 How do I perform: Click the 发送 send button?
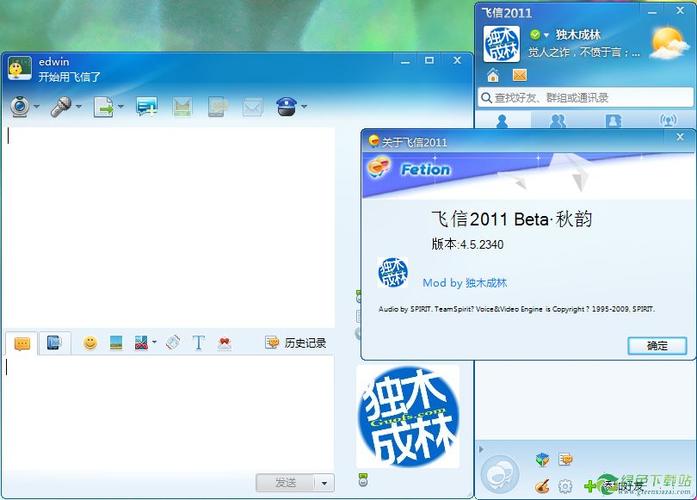pyautogui.click(x=285, y=483)
